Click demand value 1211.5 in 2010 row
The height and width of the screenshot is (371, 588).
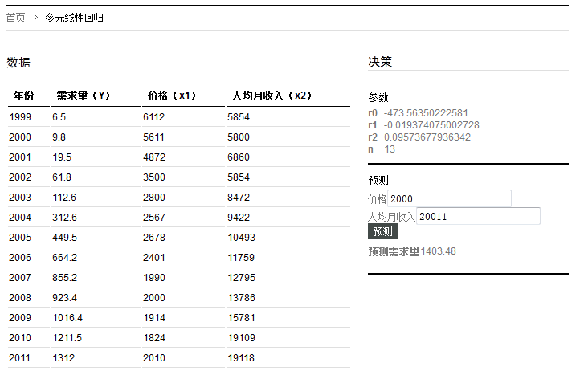pos(67,338)
